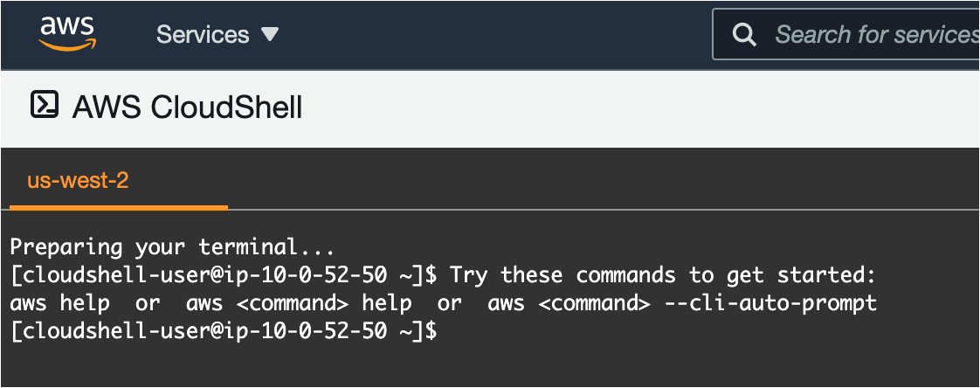Click the AWS logo
This screenshot has height=388, width=980.
click(66, 33)
